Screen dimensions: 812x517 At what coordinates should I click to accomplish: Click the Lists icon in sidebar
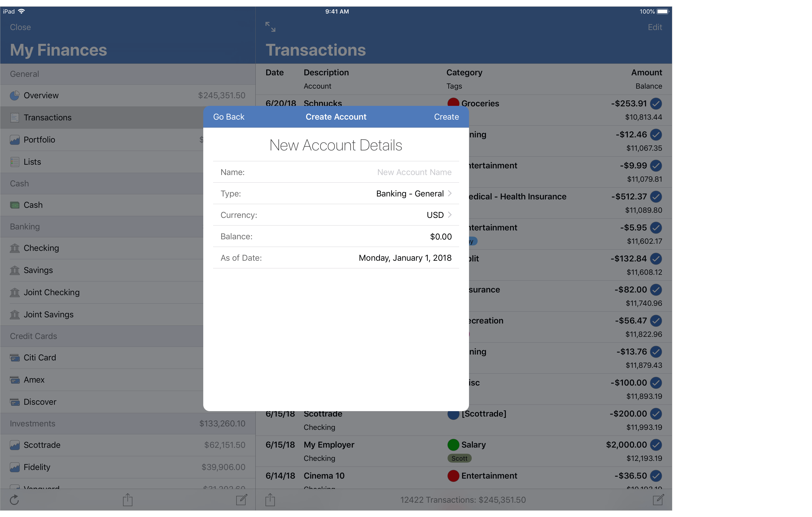point(15,162)
